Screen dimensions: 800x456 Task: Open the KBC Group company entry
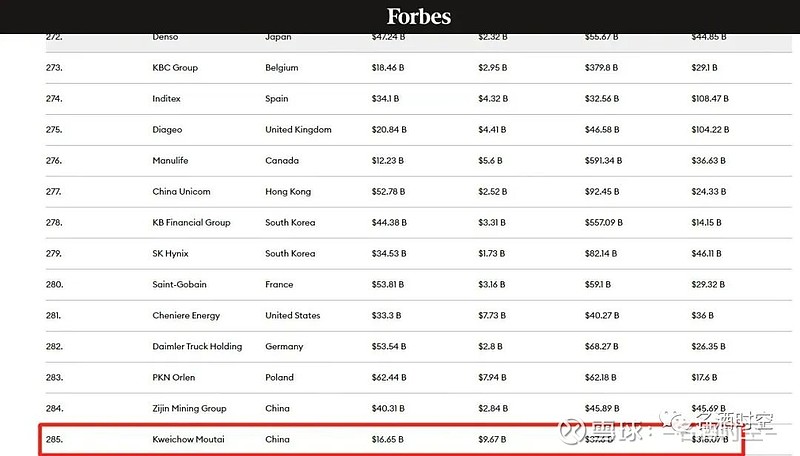tap(175, 68)
